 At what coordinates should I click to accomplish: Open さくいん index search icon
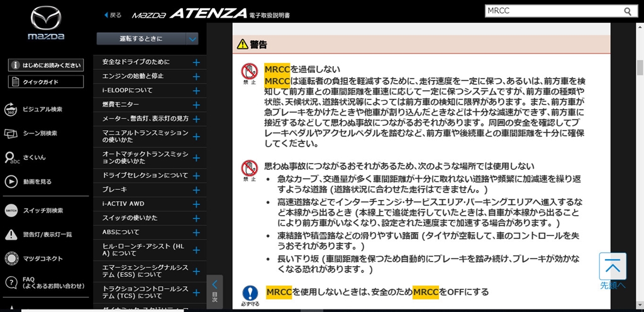click(x=11, y=158)
